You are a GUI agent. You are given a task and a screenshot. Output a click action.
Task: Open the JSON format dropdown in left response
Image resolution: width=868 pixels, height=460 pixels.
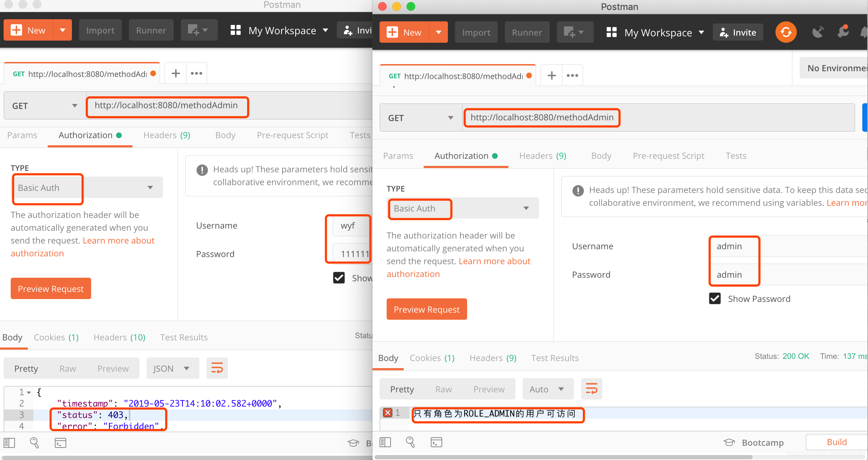(172, 368)
